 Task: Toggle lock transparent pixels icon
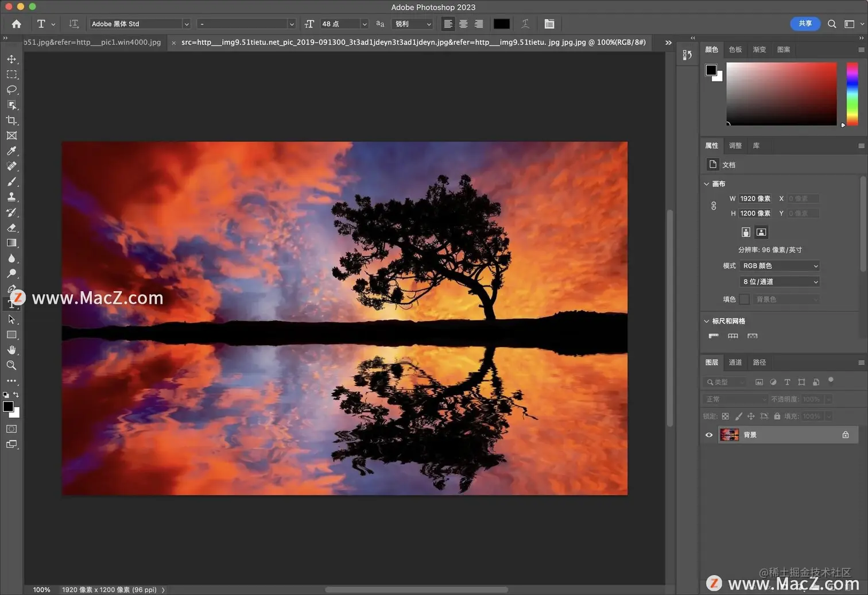click(725, 416)
